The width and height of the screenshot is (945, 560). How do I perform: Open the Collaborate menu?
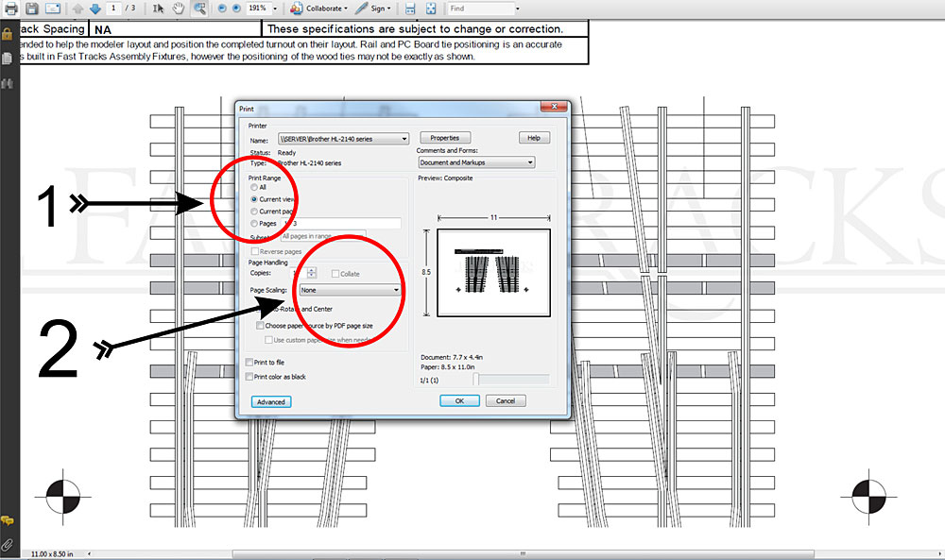[x=318, y=8]
